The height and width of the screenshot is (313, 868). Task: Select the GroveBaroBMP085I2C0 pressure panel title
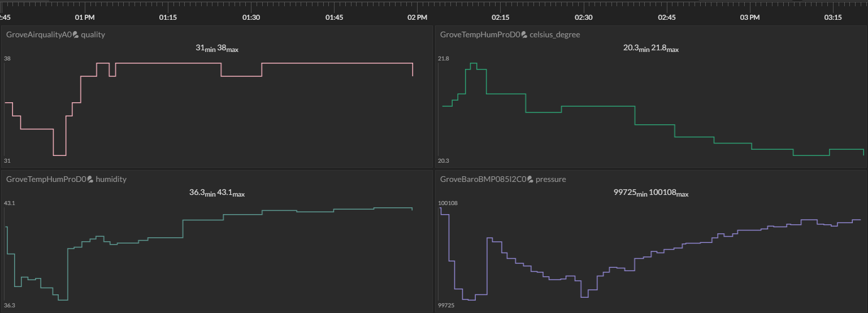click(x=503, y=179)
